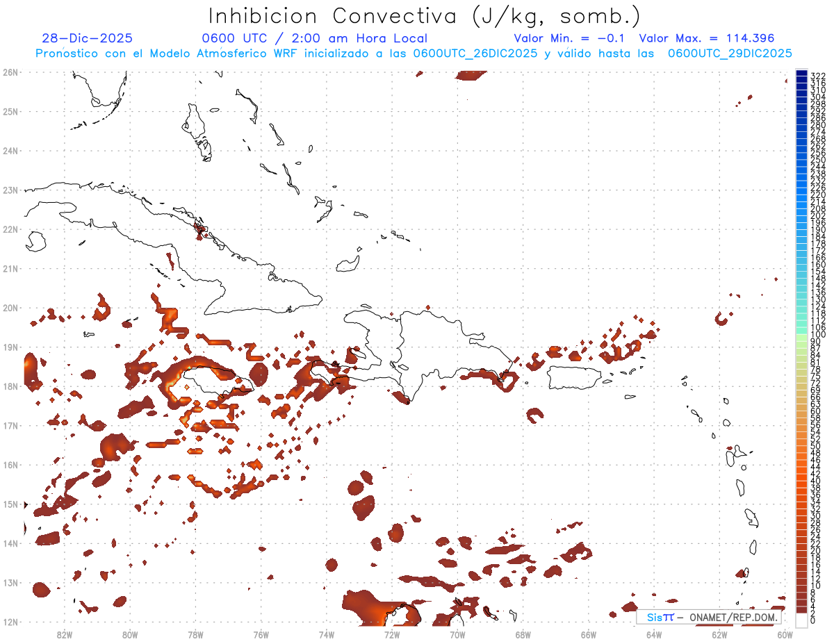Click the 13N latitude label
The width and height of the screenshot is (834, 644).
click(10, 582)
